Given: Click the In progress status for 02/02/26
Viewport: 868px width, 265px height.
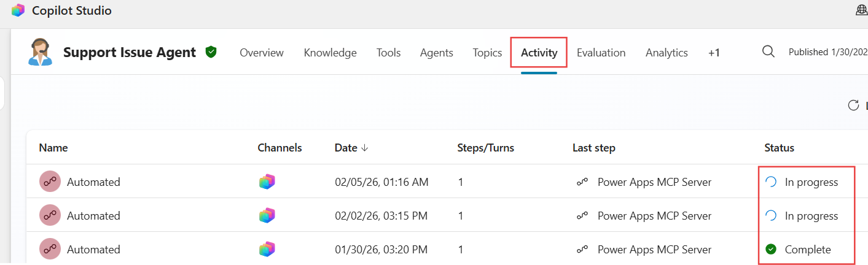Looking at the screenshot, I should pos(811,215).
